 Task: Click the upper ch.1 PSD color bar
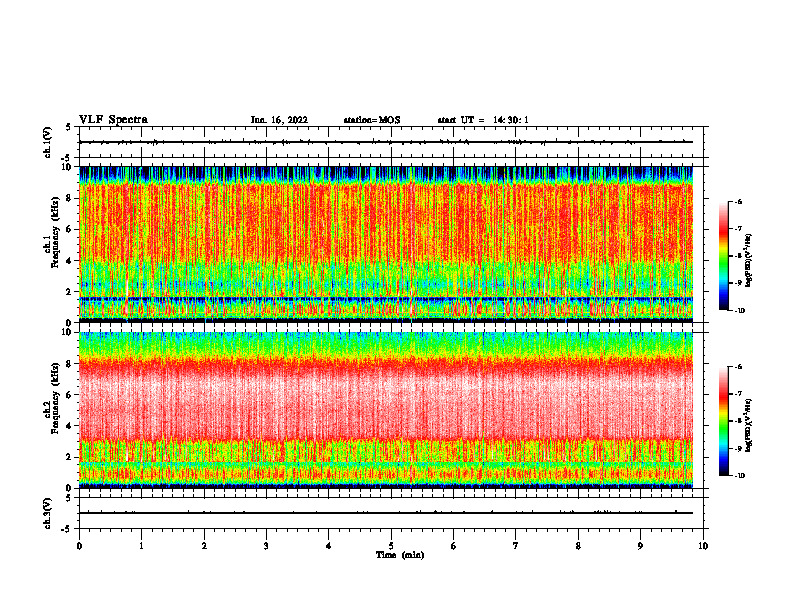[x=724, y=256]
